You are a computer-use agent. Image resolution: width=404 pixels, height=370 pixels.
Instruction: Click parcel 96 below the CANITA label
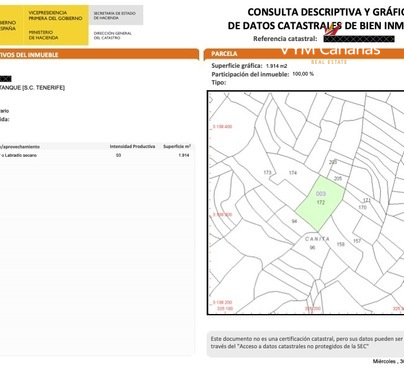(x=312, y=247)
